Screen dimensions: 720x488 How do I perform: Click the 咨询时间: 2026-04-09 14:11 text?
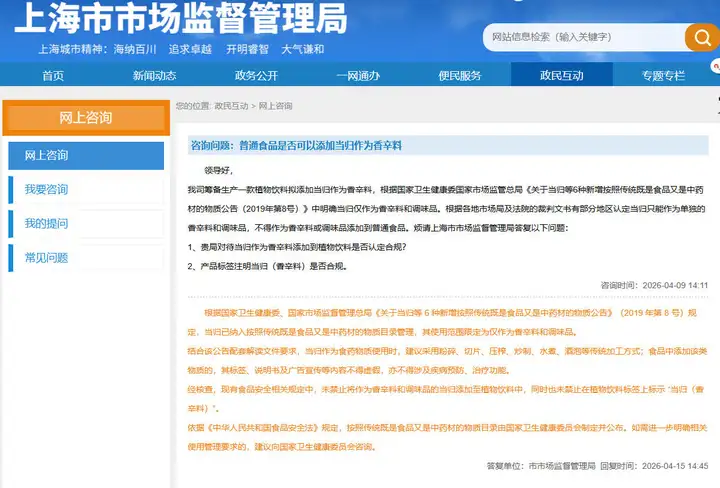coord(654,286)
